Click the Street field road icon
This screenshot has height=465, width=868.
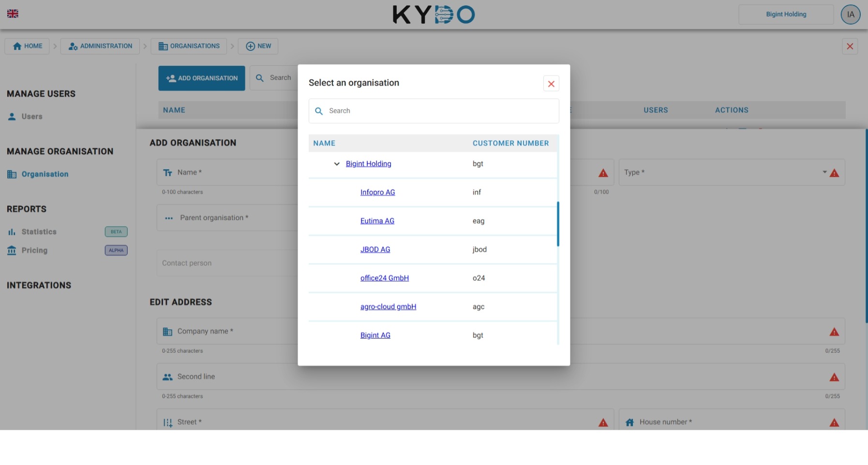point(167,423)
